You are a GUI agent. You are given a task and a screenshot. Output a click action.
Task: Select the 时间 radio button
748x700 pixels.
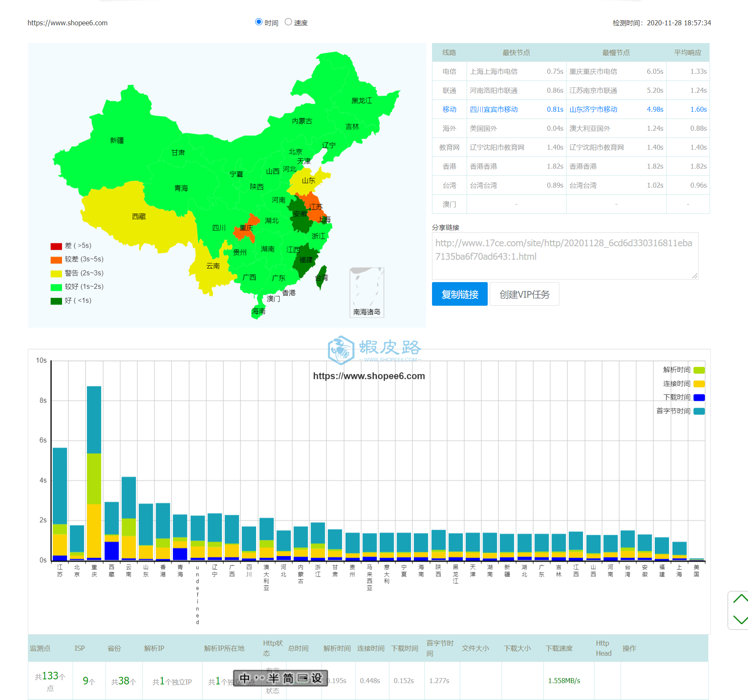(259, 22)
